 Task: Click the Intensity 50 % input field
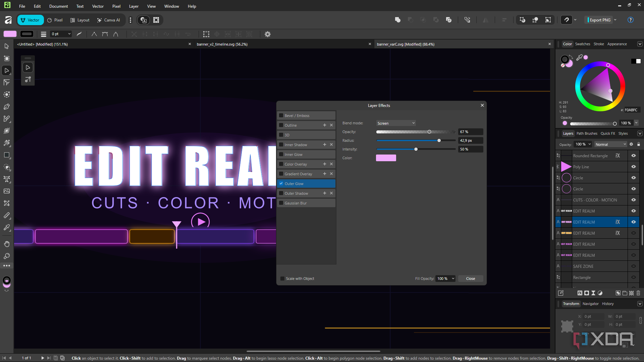pos(471,149)
